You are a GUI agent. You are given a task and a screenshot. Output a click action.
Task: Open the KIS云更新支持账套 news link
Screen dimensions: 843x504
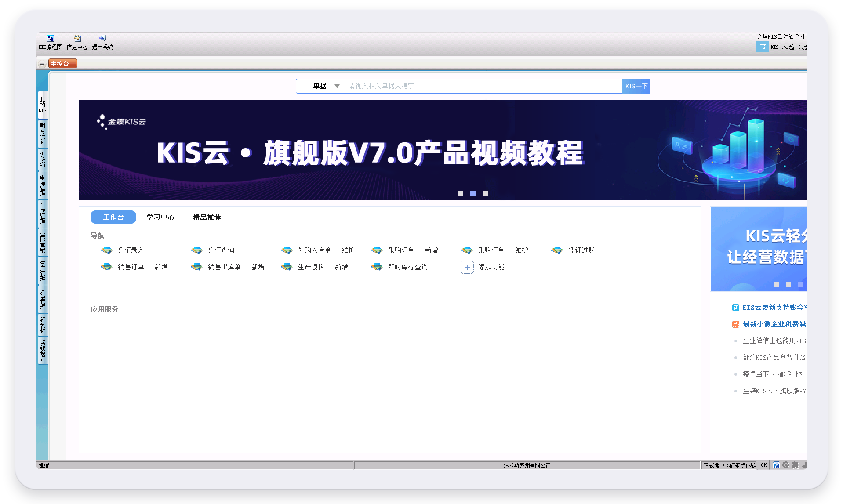pyautogui.click(x=774, y=308)
